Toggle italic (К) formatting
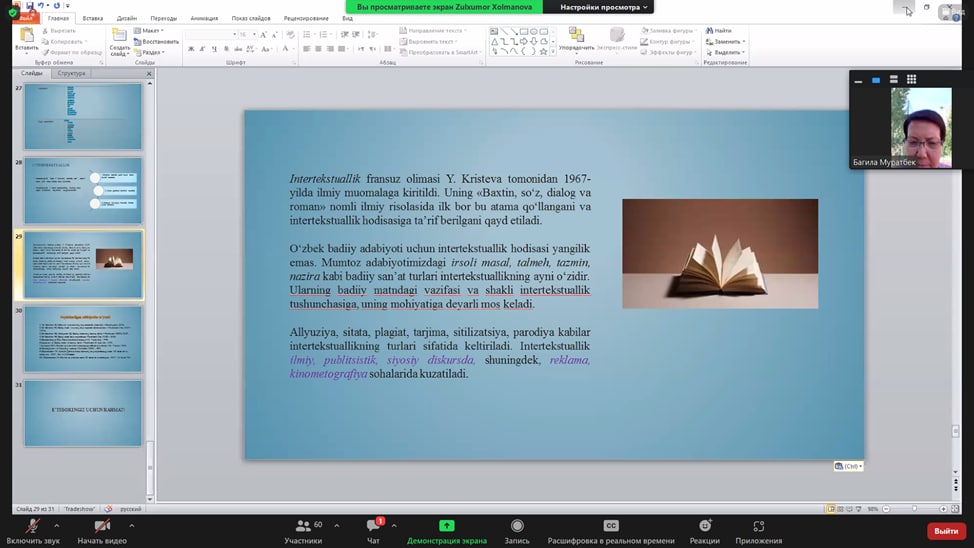The width and height of the screenshot is (974, 548). (x=203, y=48)
